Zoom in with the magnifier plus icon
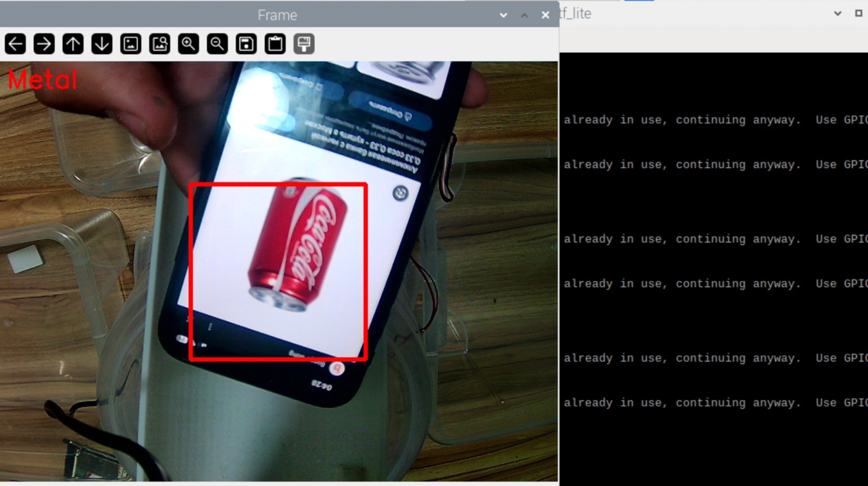 tap(189, 44)
